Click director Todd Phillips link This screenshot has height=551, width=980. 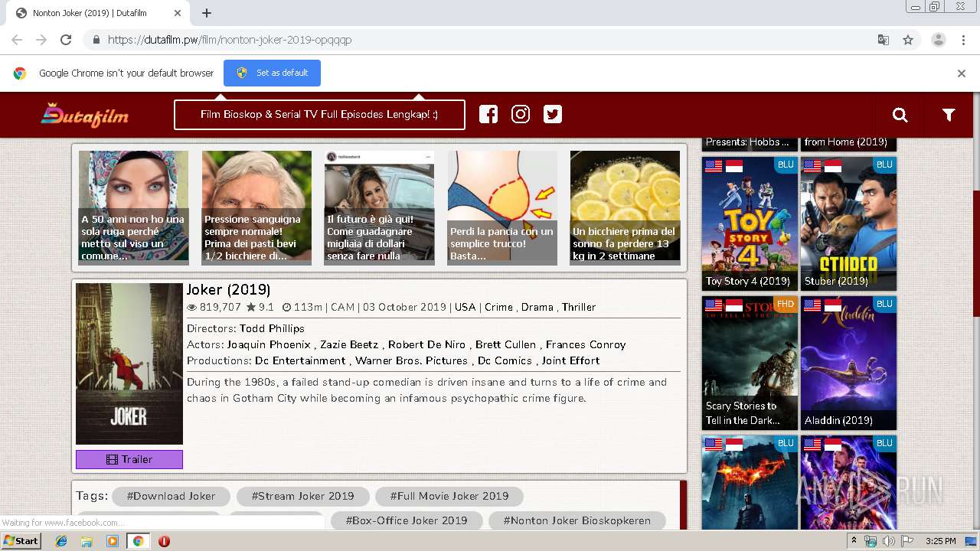tap(272, 328)
